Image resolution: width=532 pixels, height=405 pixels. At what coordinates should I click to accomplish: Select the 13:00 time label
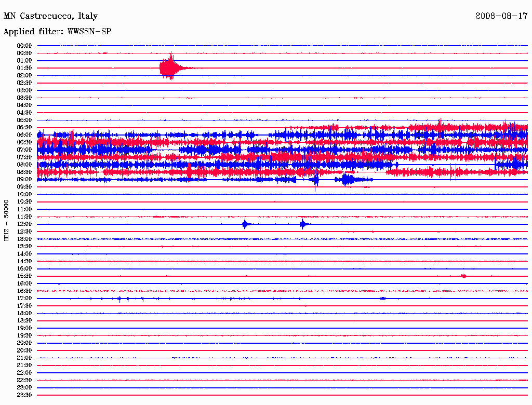24,239
